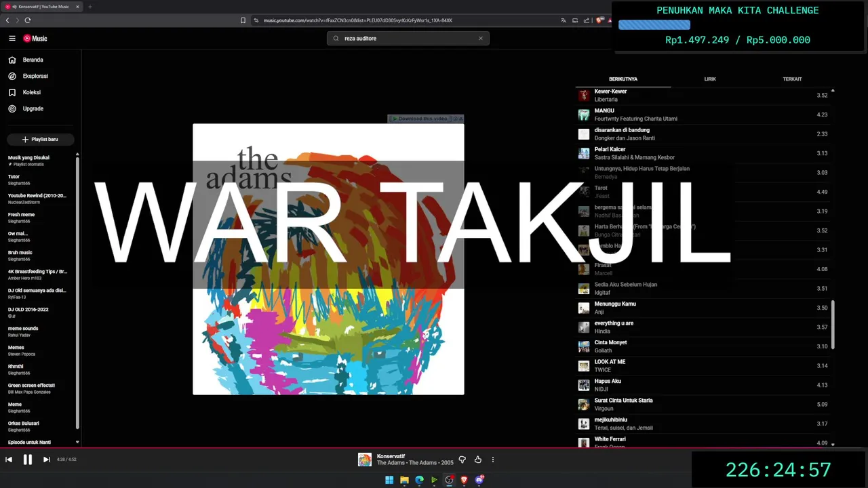Switch to the Terkait tab
Screen dimensions: 868x488
coord(792,79)
